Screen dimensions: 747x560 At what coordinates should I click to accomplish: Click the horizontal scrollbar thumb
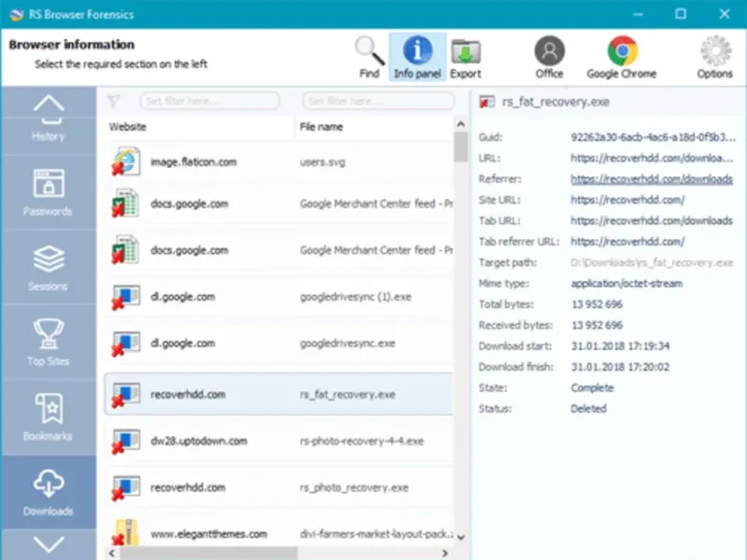pyautogui.click(x=208, y=553)
